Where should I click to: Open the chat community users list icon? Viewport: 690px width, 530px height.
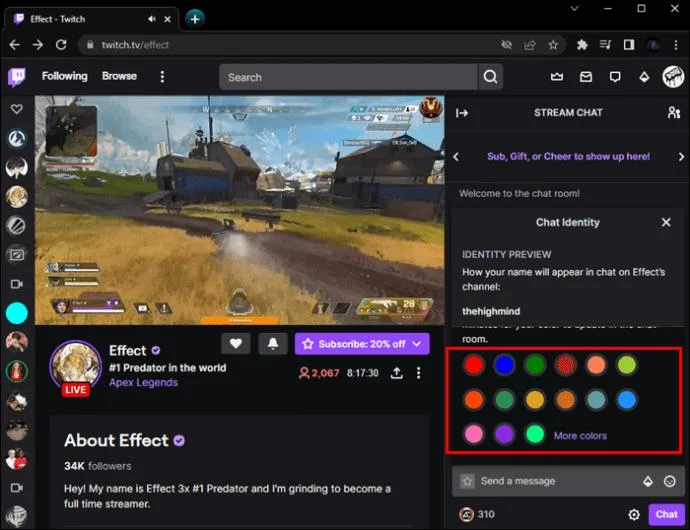click(674, 113)
